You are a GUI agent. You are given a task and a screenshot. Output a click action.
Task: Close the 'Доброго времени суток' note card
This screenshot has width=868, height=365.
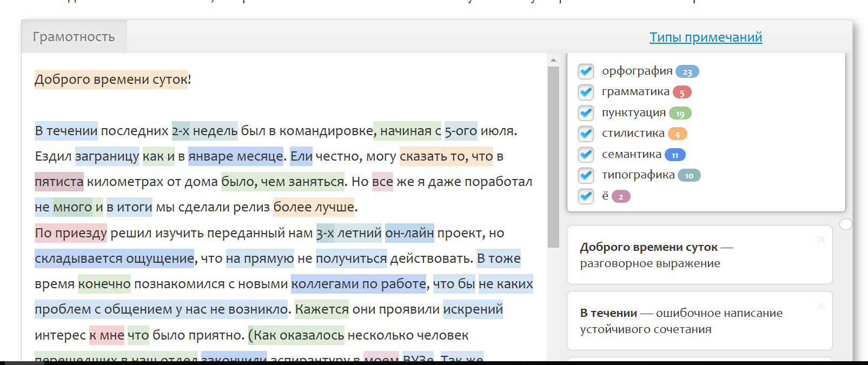coord(820,239)
